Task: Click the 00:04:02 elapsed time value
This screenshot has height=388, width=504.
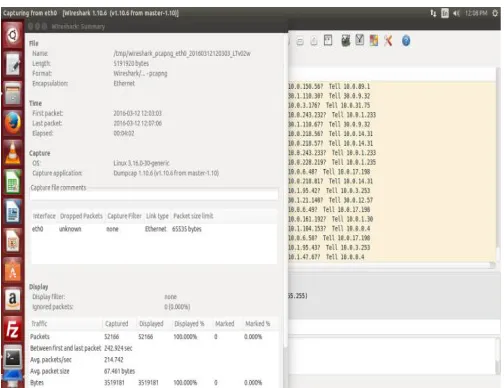Action: click(x=124, y=133)
